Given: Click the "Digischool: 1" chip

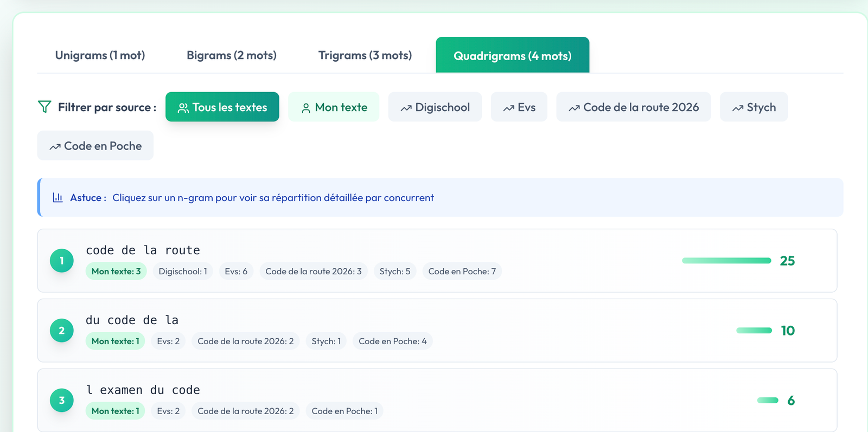Looking at the screenshot, I should coord(183,271).
